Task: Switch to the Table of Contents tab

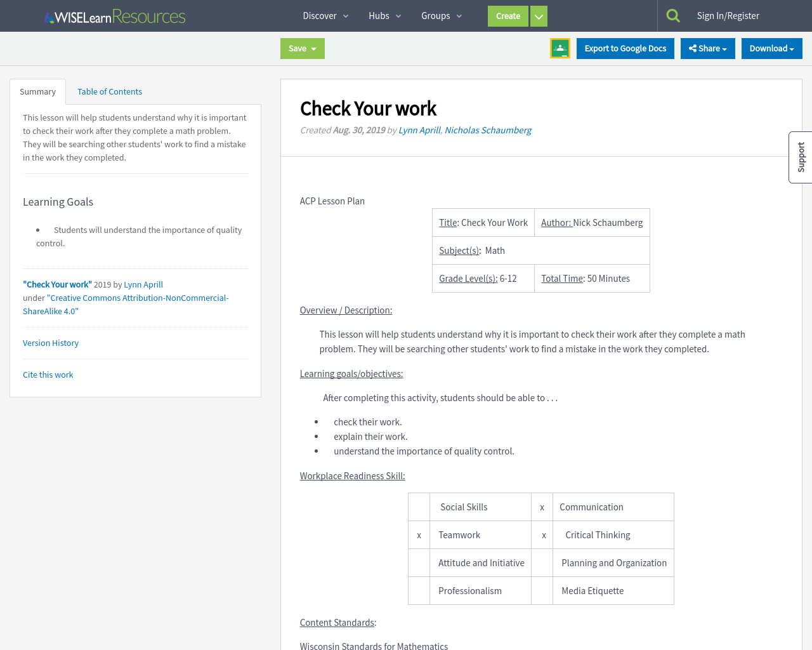Action: click(x=109, y=91)
